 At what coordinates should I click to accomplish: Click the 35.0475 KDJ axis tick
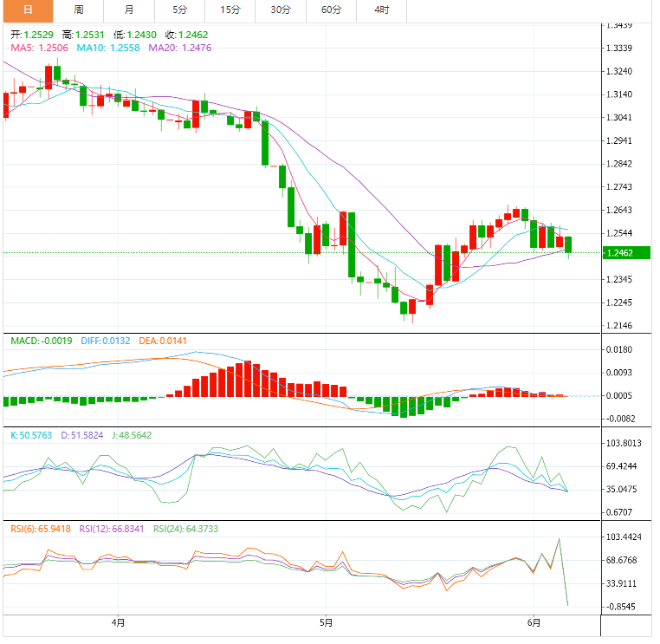[621, 490]
